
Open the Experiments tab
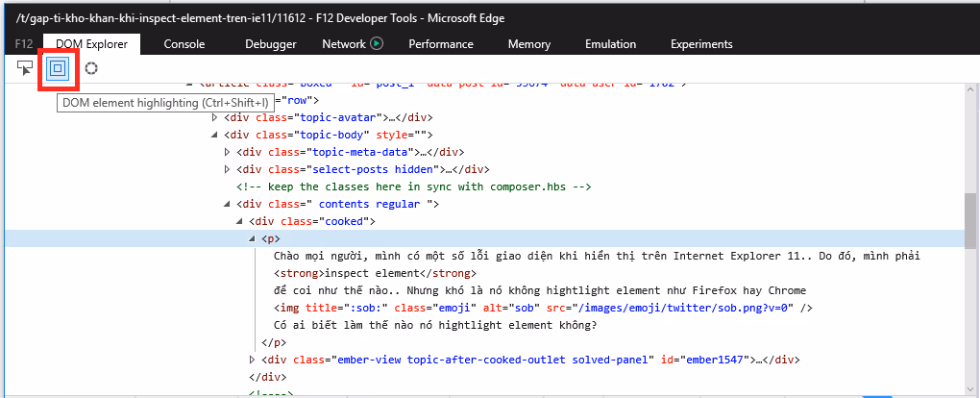click(x=701, y=44)
